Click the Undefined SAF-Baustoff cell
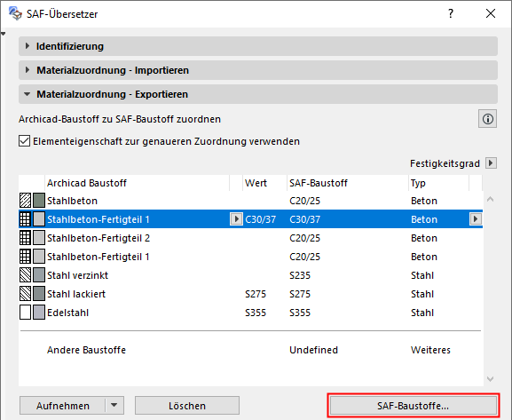 (313, 350)
